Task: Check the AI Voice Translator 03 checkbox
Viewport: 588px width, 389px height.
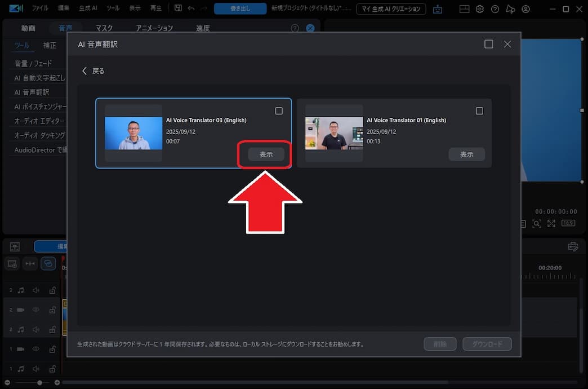Action: [279, 111]
